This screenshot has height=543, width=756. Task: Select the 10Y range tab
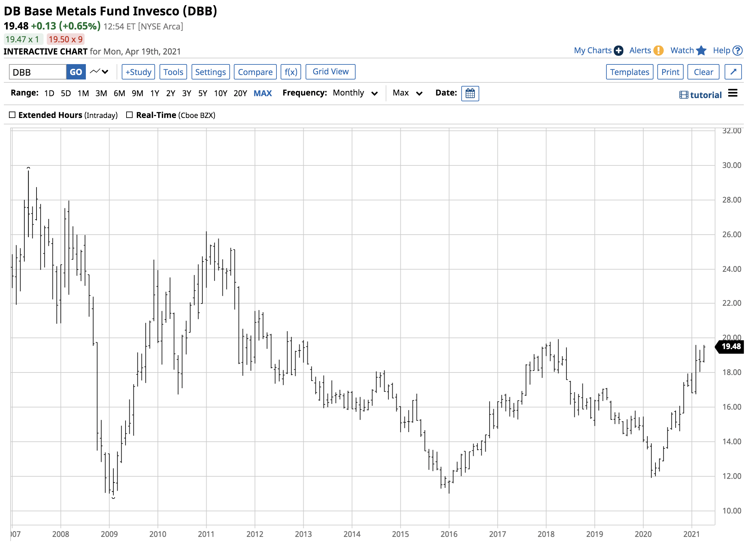point(220,93)
